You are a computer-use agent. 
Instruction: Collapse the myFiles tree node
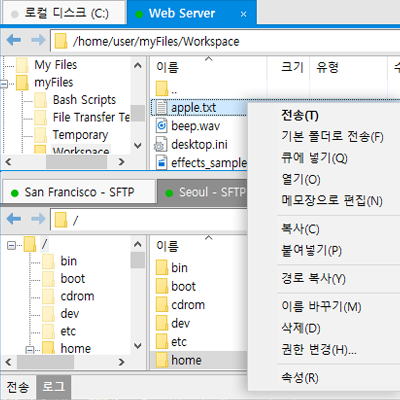pyautogui.click(x=4, y=84)
